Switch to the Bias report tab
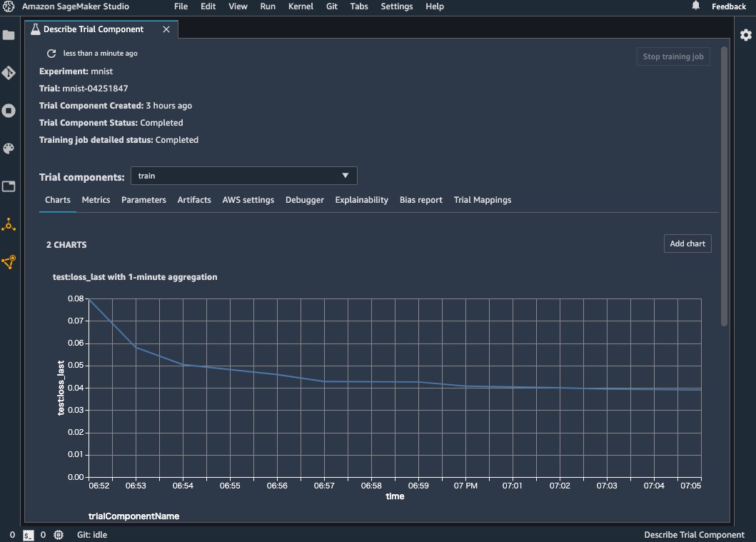756x542 pixels. click(421, 200)
